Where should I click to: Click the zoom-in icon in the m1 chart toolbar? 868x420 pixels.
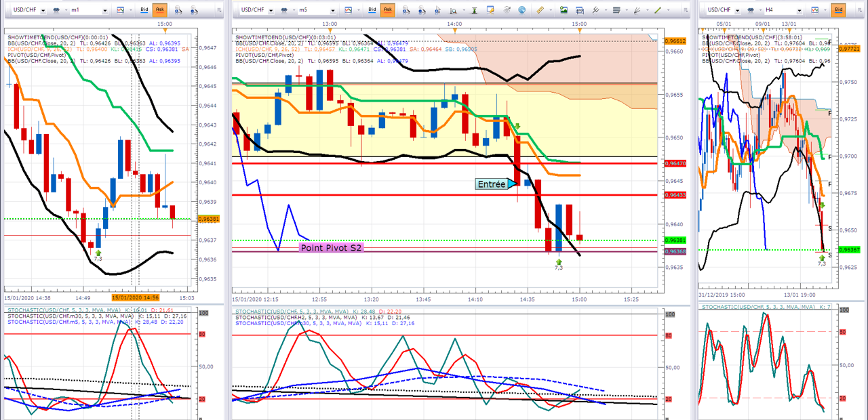pyautogui.click(x=178, y=10)
